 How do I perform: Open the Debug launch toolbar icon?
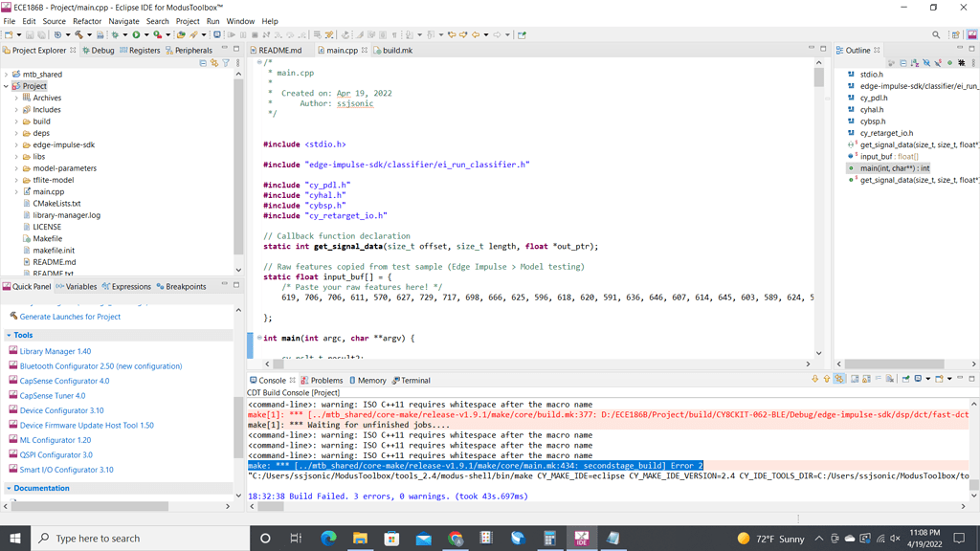pos(155,33)
